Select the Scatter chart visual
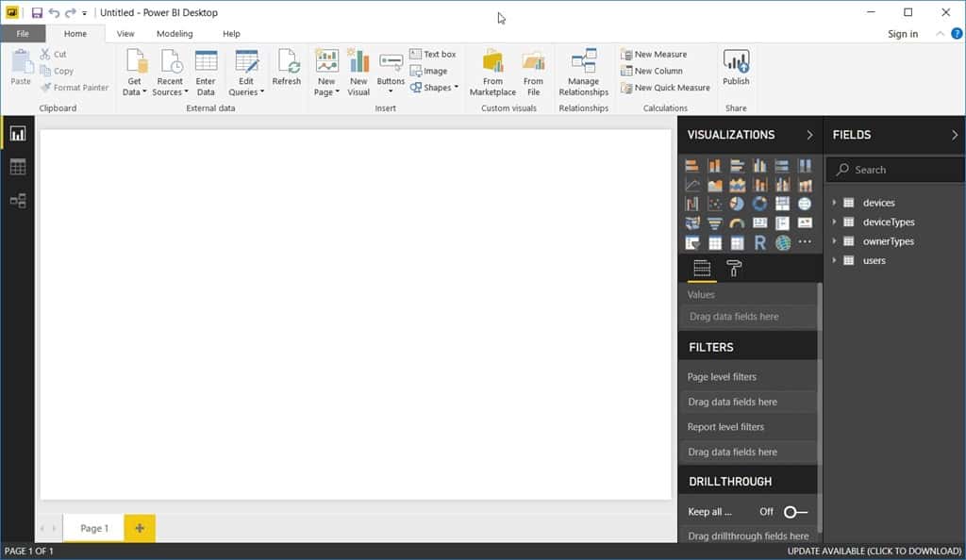The image size is (966, 560). click(715, 204)
